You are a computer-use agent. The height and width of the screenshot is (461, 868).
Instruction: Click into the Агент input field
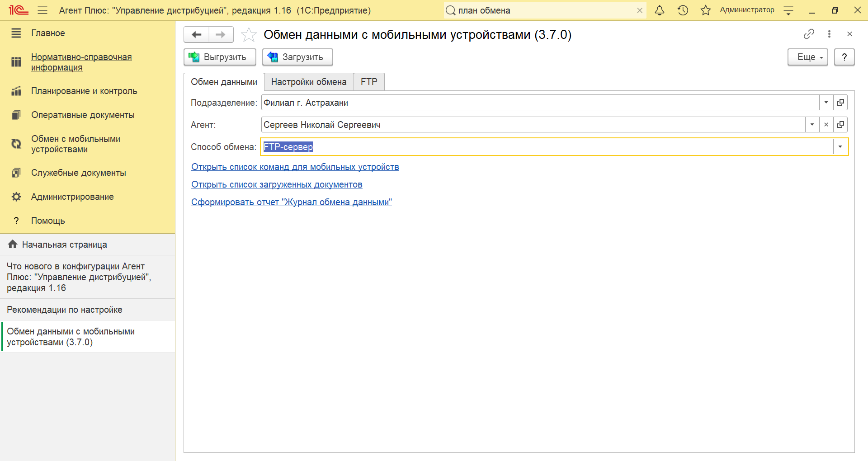click(x=533, y=125)
